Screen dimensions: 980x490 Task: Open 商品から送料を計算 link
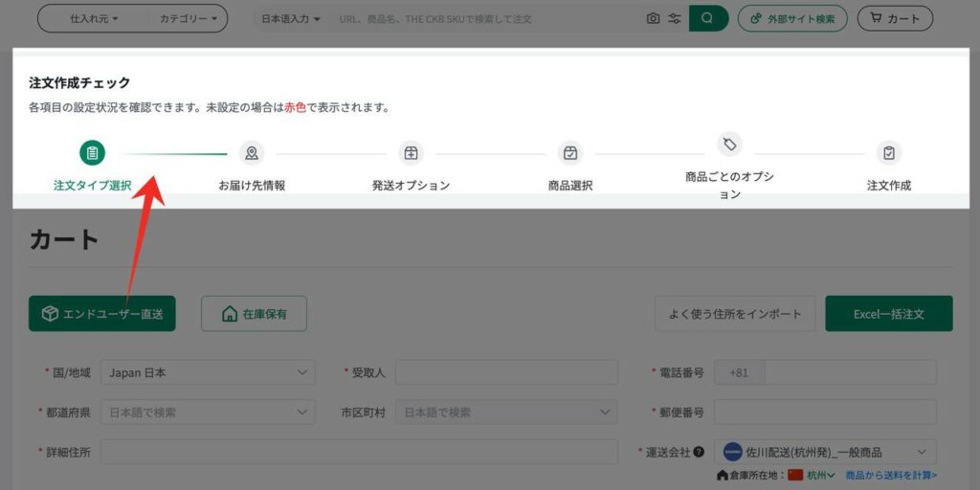(891, 476)
